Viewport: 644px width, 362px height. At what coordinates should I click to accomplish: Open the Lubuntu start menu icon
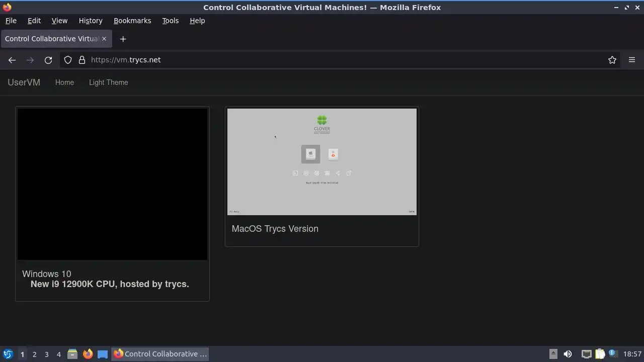(8, 354)
